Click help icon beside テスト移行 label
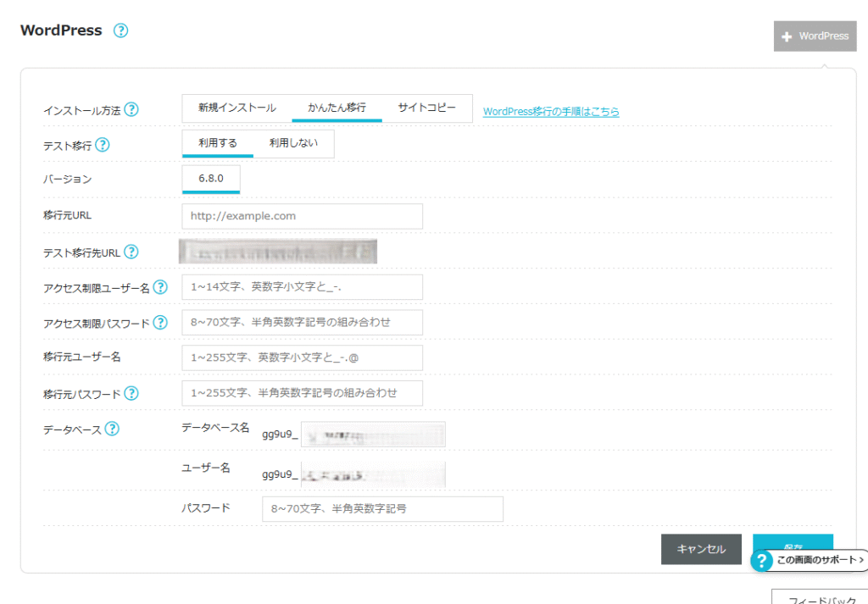Screen dimensions: 868x604 click(103, 145)
